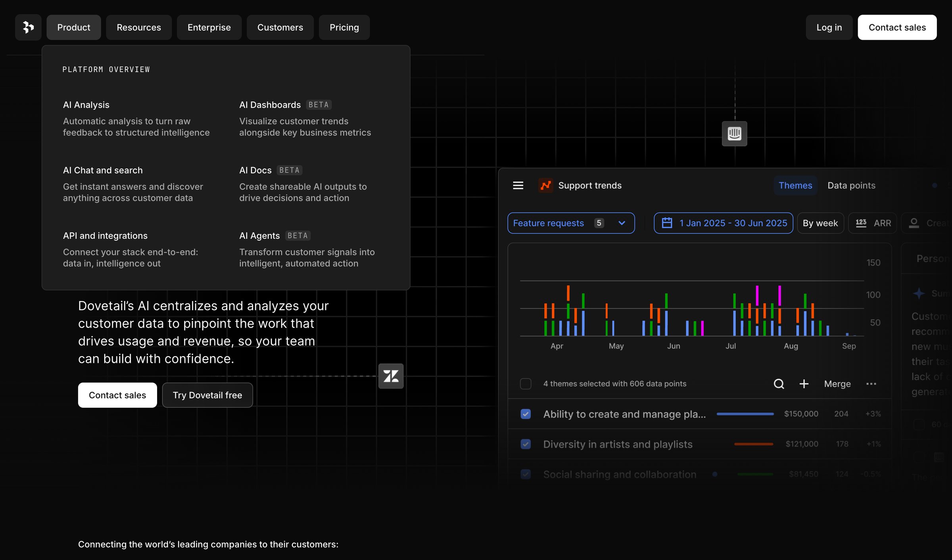Click the plus icon to add theme
Image resolution: width=952 pixels, height=560 pixels.
(x=804, y=384)
